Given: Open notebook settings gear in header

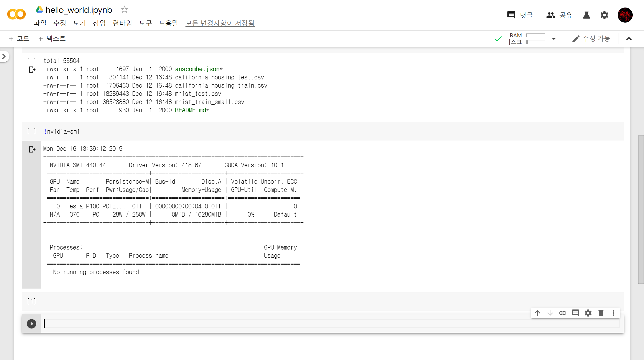Looking at the screenshot, I should (x=604, y=15).
